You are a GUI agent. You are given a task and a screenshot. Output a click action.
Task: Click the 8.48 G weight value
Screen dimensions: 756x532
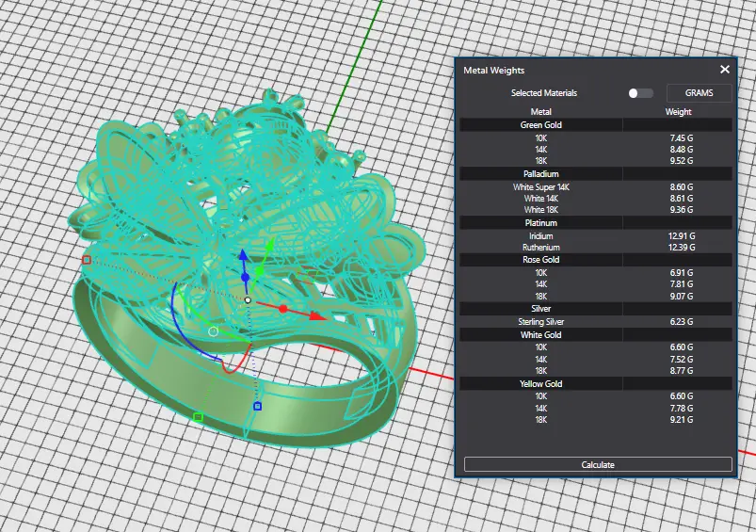pos(681,150)
